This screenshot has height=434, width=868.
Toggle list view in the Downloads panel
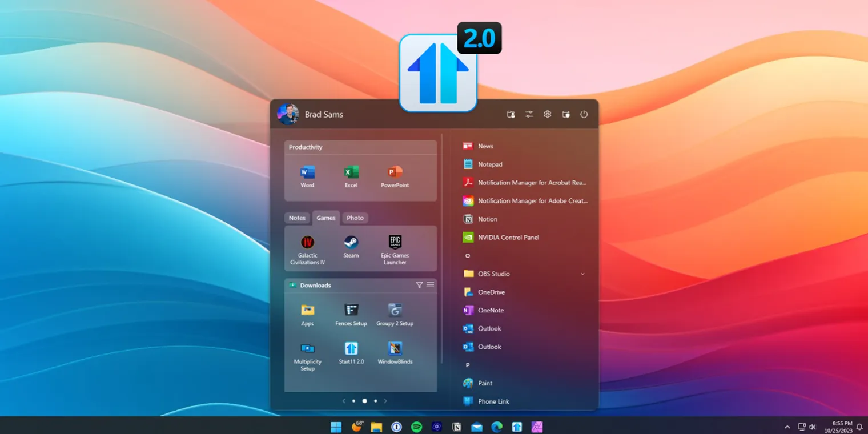pyautogui.click(x=430, y=284)
